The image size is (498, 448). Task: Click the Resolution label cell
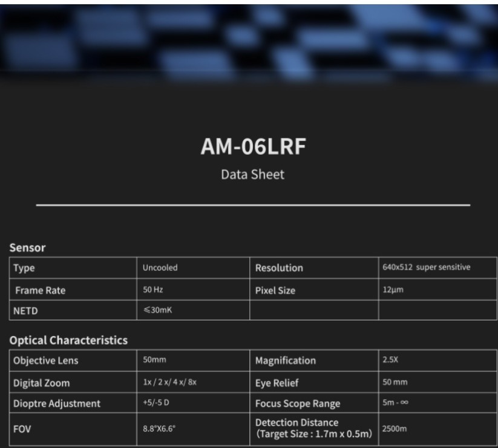(x=279, y=268)
